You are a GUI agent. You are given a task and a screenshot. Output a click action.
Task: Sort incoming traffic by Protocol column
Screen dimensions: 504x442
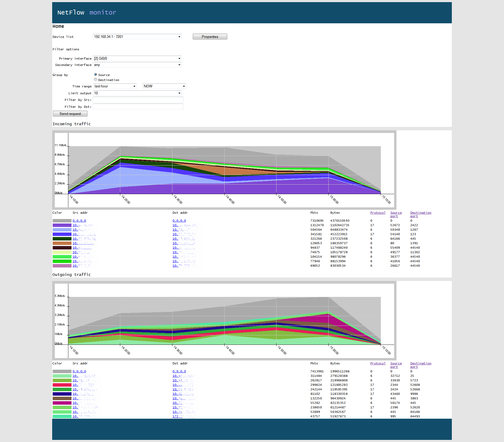pos(378,212)
